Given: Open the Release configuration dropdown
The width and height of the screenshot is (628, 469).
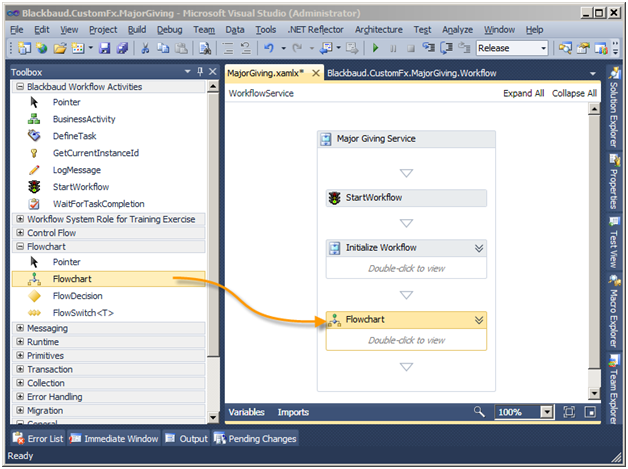Looking at the screenshot, I should (x=543, y=48).
